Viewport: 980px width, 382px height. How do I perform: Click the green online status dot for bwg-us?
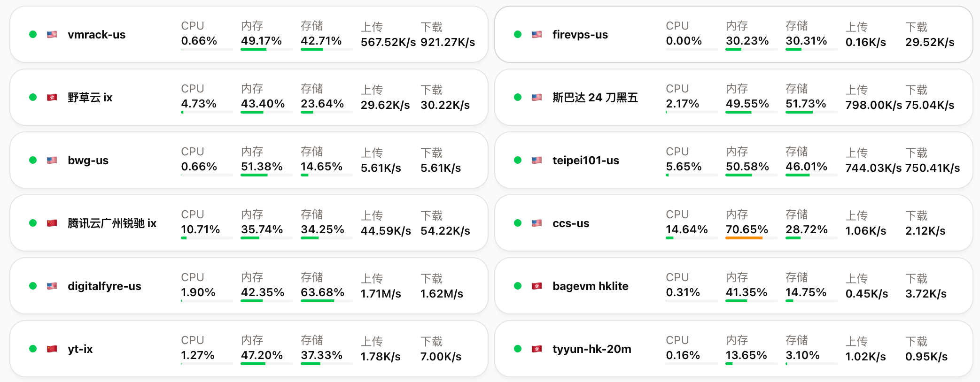33,160
